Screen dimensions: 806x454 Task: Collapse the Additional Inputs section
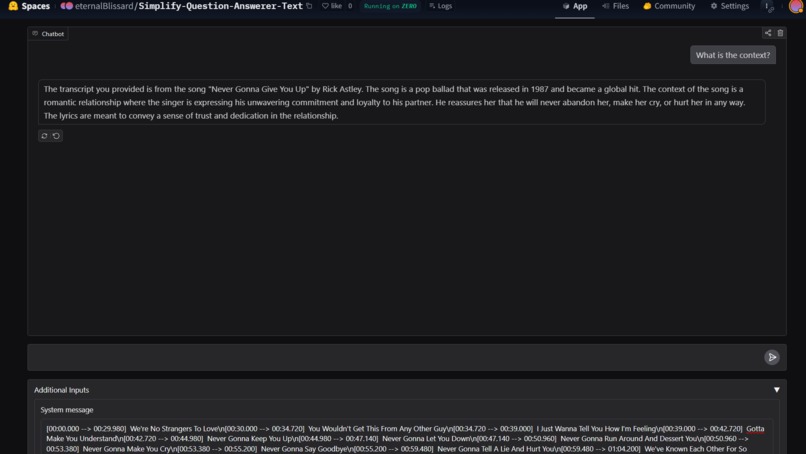coord(776,390)
